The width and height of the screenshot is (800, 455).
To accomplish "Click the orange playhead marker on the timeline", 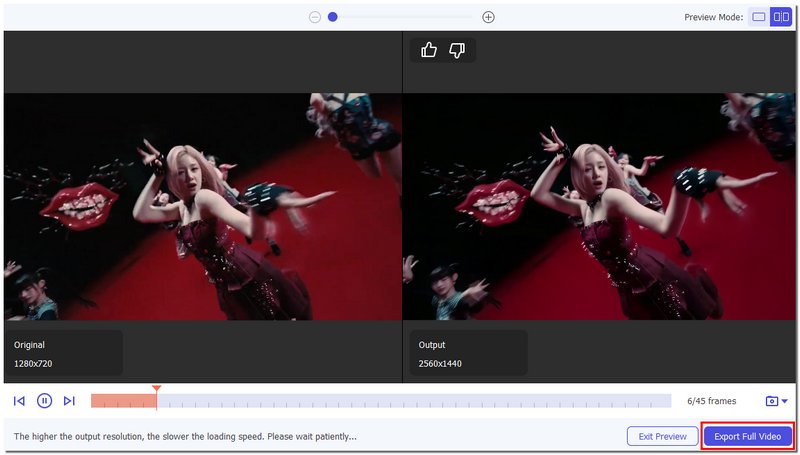I will pos(156,388).
